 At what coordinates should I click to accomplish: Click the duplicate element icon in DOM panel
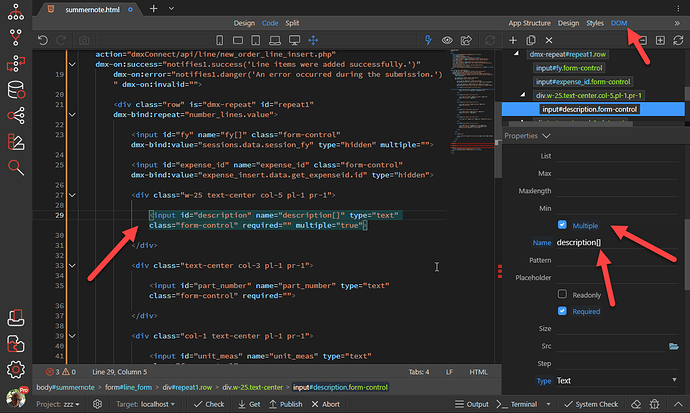(x=531, y=40)
